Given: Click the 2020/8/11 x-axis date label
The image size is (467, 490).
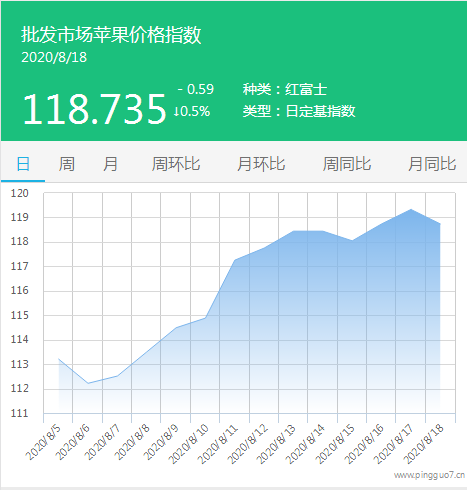Looking at the screenshot, I should [218, 444].
